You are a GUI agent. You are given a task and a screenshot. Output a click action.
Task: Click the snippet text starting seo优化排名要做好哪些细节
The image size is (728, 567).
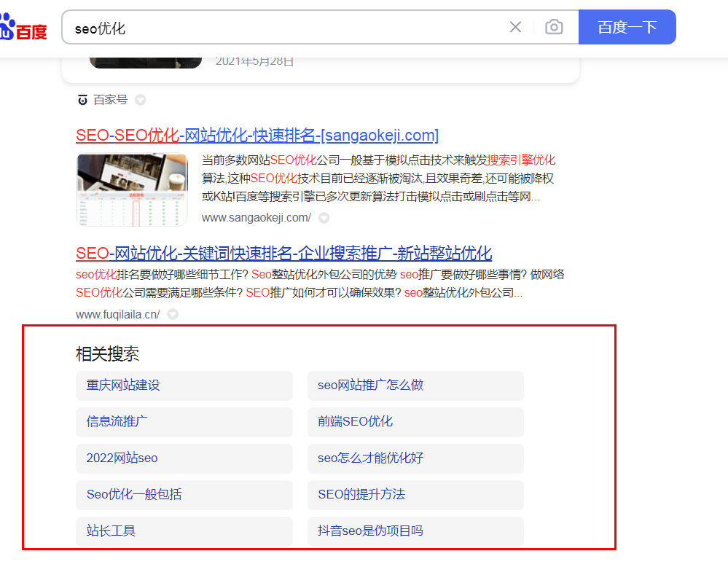[320, 283]
